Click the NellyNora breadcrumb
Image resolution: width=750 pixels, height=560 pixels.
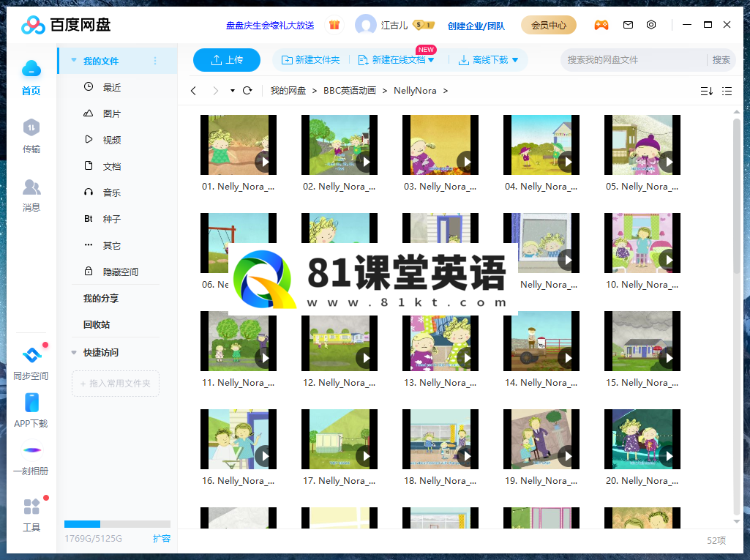[415, 91]
